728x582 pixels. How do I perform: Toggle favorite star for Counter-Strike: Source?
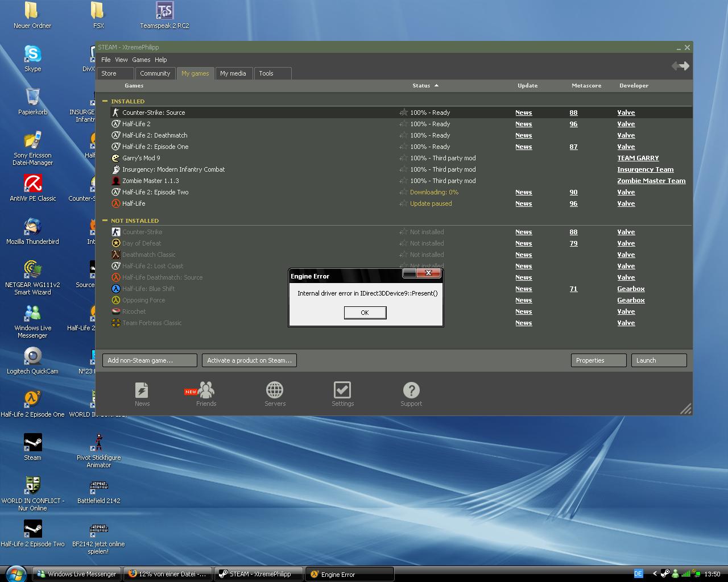click(403, 113)
